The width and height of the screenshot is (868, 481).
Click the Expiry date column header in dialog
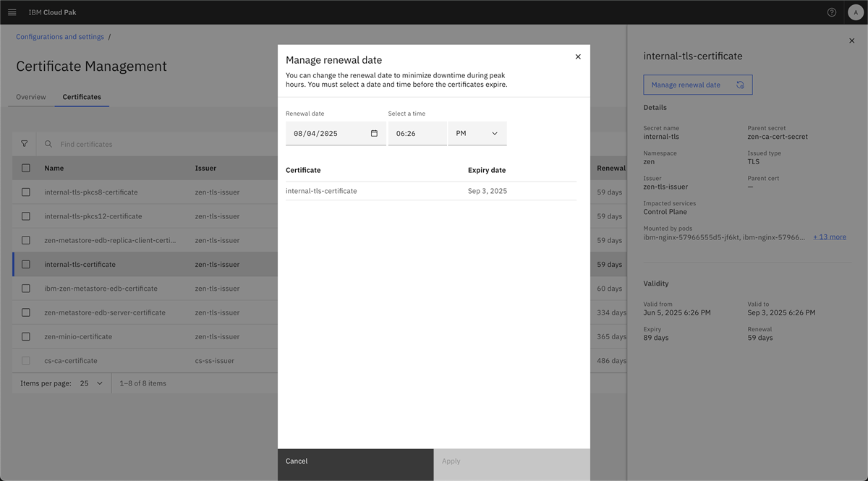[x=487, y=170]
